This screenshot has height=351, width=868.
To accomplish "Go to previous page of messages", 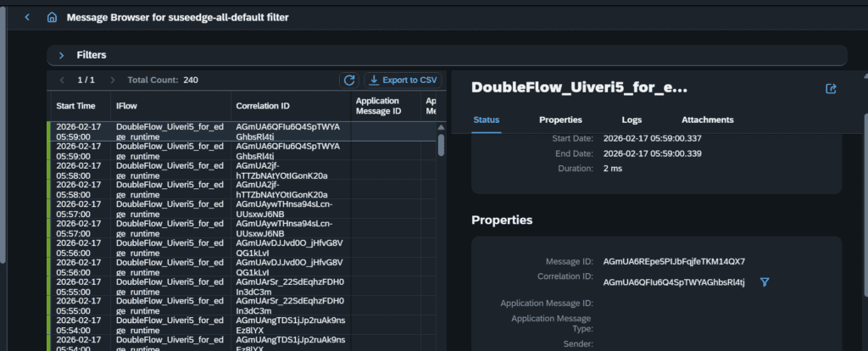I will [x=62, y=81].
